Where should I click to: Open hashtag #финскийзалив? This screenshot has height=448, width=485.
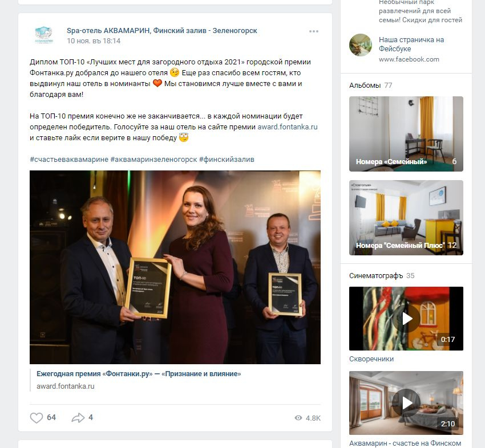click(x=227, y=160)
